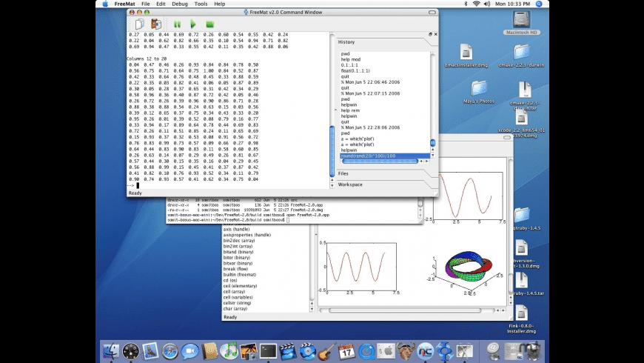Click the paste clipboard toolbar icon
Viewport: 644px width, 363px height.
pos(155,24)
